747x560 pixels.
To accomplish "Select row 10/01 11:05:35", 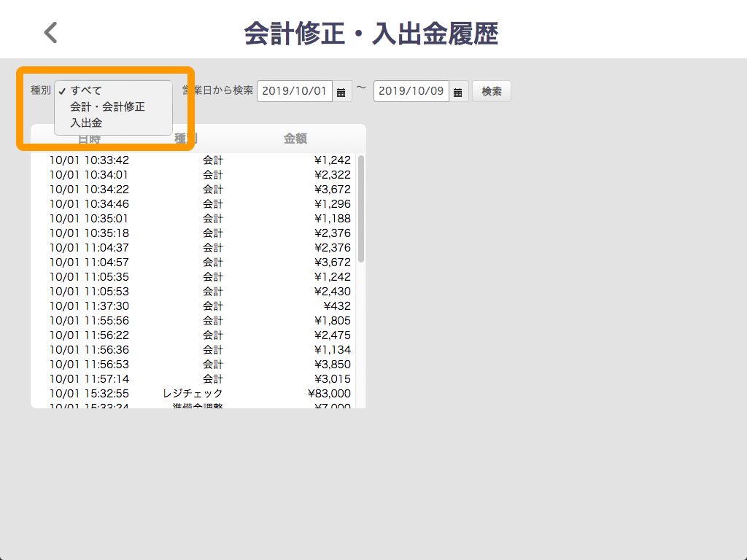I will click(x=193, y=277).
